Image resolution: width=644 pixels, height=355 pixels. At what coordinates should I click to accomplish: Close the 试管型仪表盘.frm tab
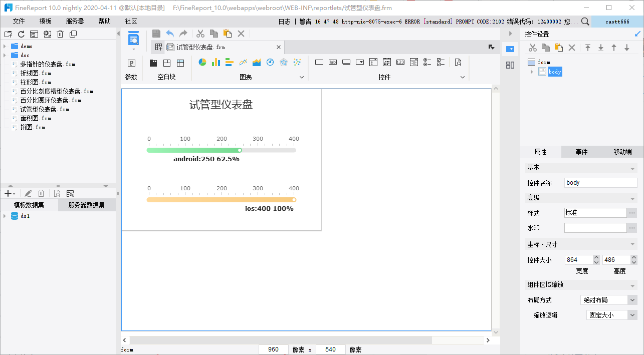(x=279, y=47)
